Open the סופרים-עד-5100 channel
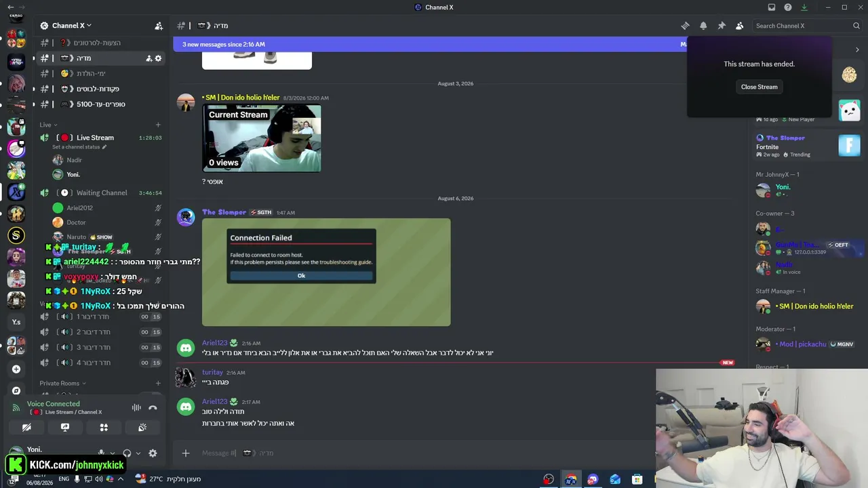This screenshot has height=488, width=868. click(102, 104)
